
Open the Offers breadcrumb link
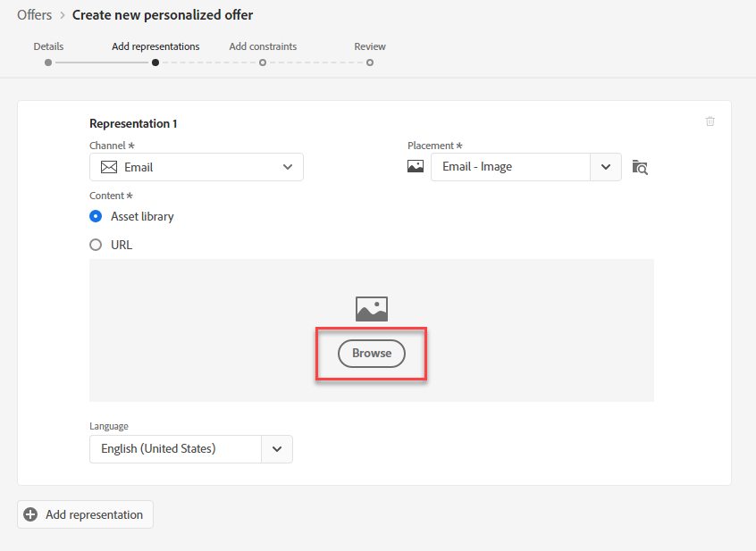[34, 15]
